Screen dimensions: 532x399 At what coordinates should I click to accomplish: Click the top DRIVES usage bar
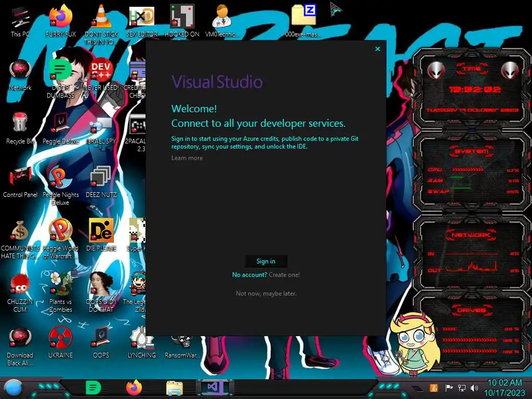pos(449,329)
